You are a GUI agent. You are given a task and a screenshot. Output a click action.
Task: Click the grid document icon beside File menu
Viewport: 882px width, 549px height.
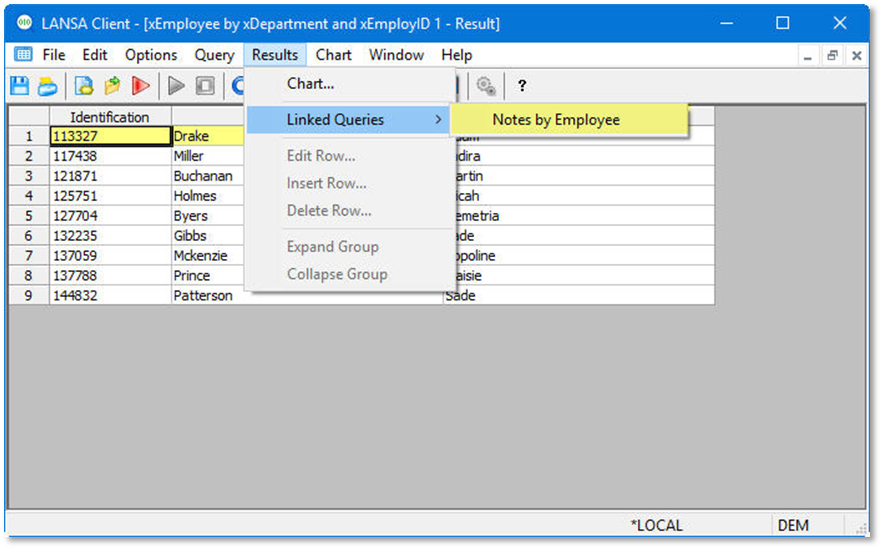[x=23, y=54]
